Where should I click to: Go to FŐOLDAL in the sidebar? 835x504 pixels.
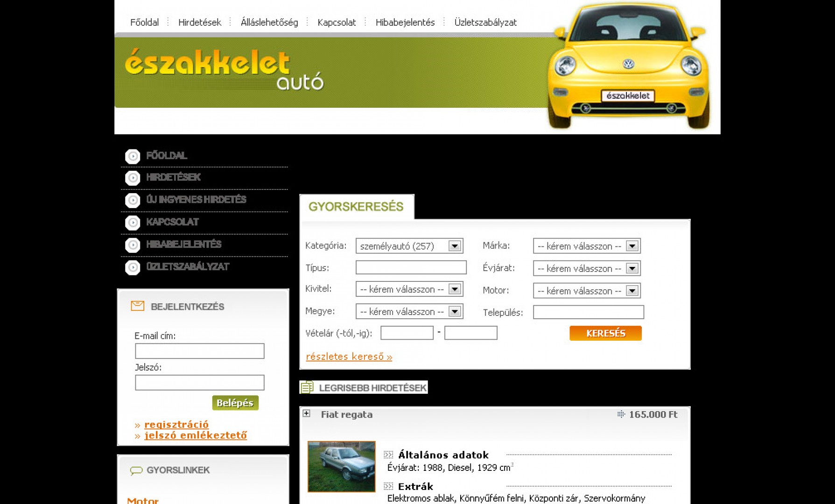tap(167, 155)
